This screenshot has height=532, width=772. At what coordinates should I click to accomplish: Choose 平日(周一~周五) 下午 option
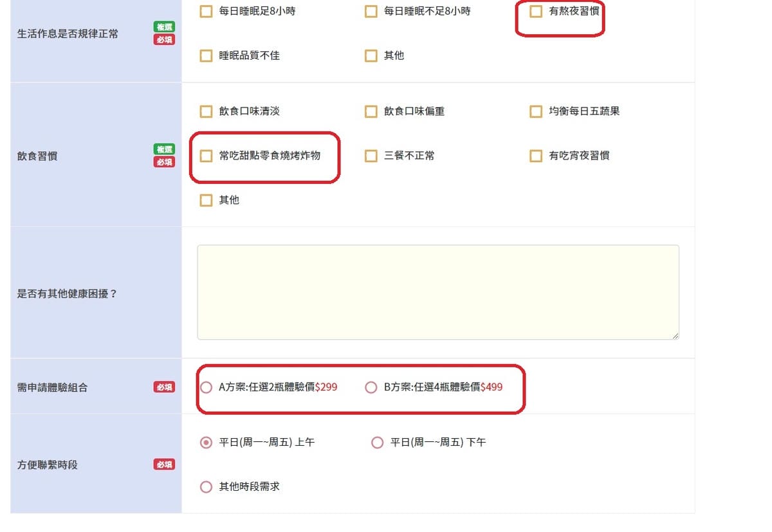pyautogui.click(x=378, y=442)
